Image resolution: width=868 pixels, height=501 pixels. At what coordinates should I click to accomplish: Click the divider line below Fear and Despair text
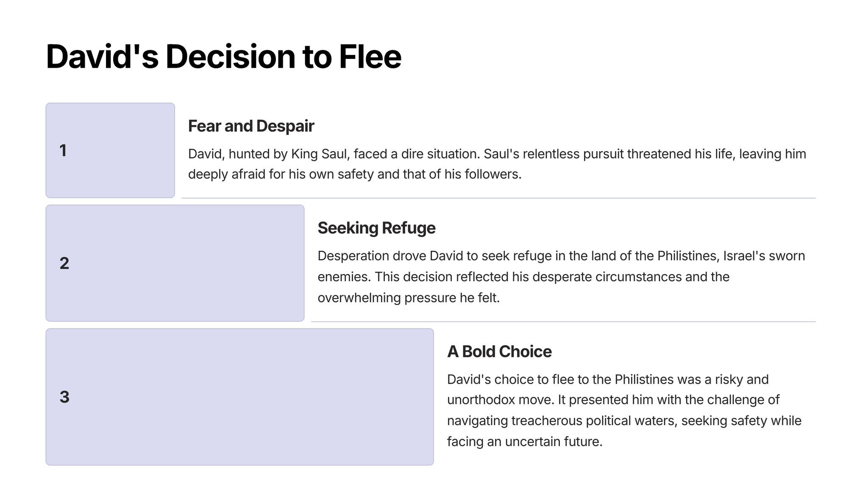pos(498,198)
